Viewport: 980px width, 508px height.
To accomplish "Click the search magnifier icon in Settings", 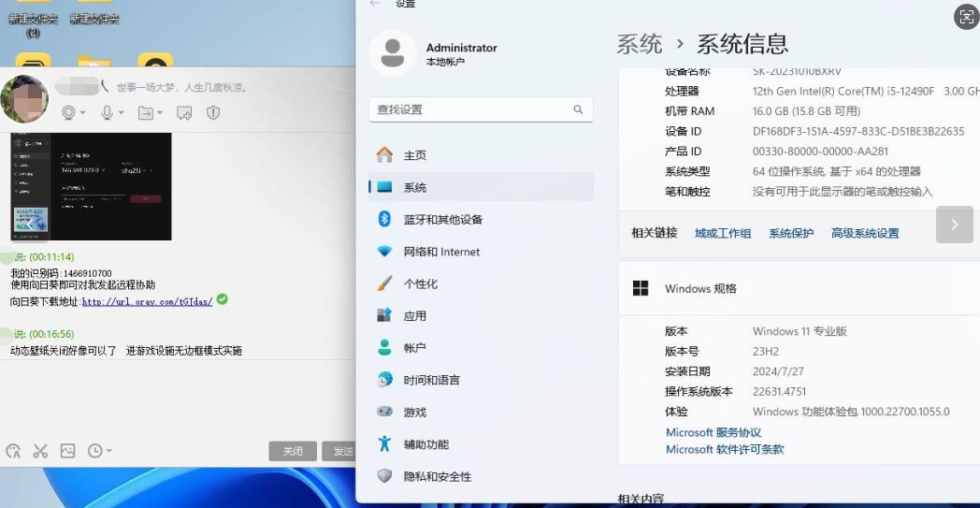I will coord(578,109).
